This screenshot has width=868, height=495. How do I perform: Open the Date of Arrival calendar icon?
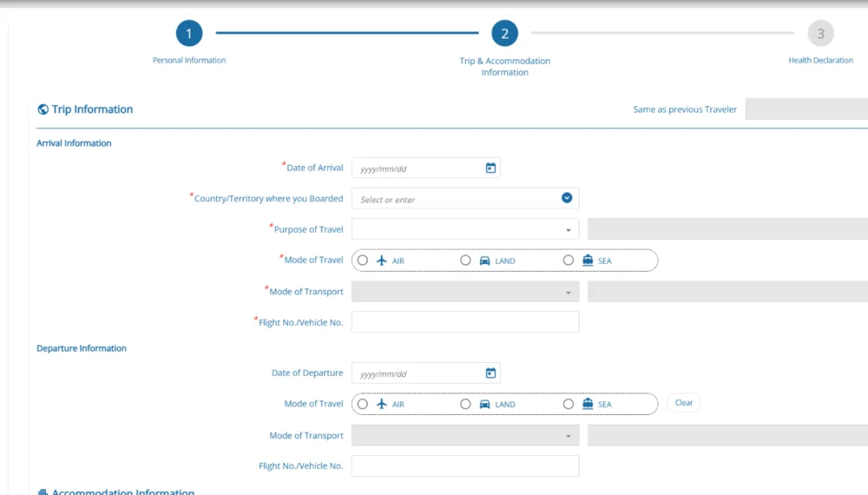[490, 168]
